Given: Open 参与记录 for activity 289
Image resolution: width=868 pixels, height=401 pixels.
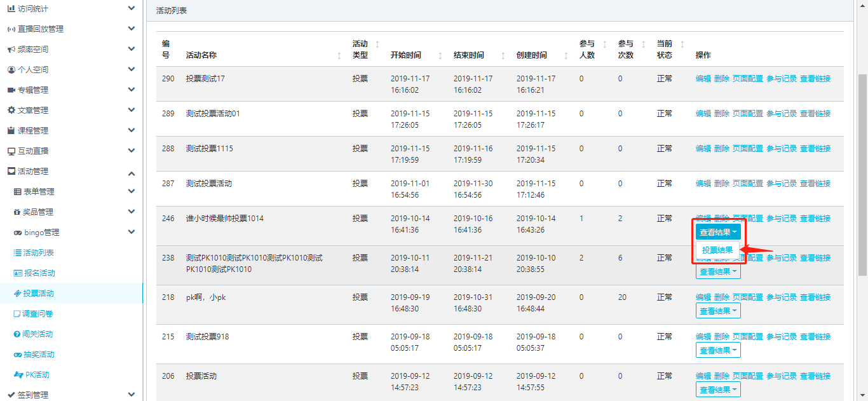Looking at the screenshot, I should pos(781,114).
